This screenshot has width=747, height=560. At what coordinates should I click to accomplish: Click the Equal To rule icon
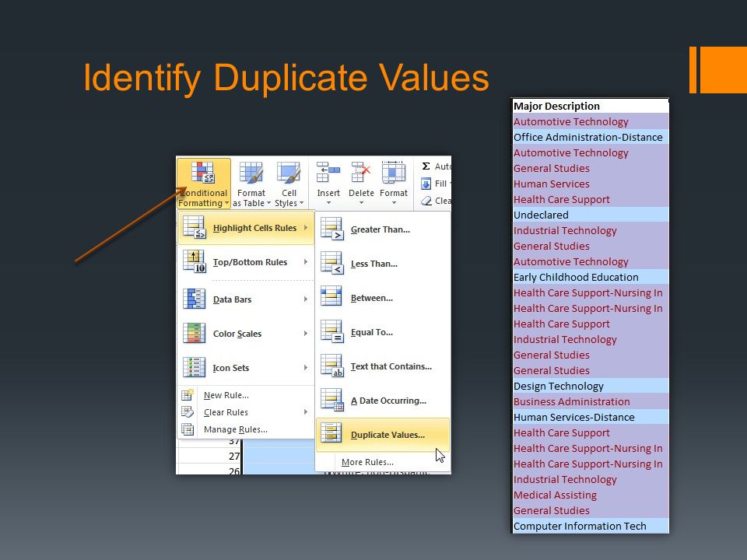(x=331, y=331)
